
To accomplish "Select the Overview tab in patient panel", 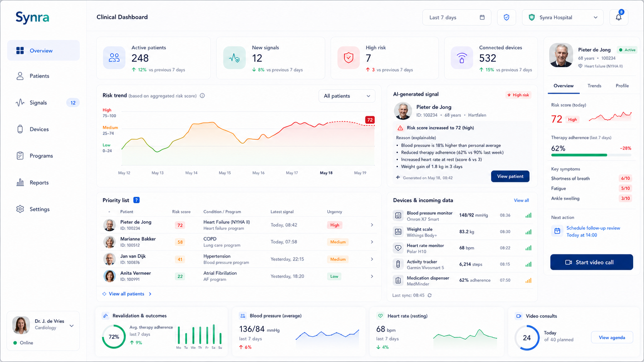I will pyautogui.click(x=563, y=86).
